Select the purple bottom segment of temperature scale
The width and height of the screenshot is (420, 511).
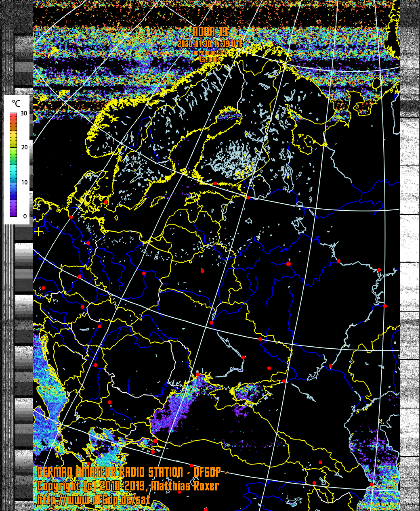(13, 210)
